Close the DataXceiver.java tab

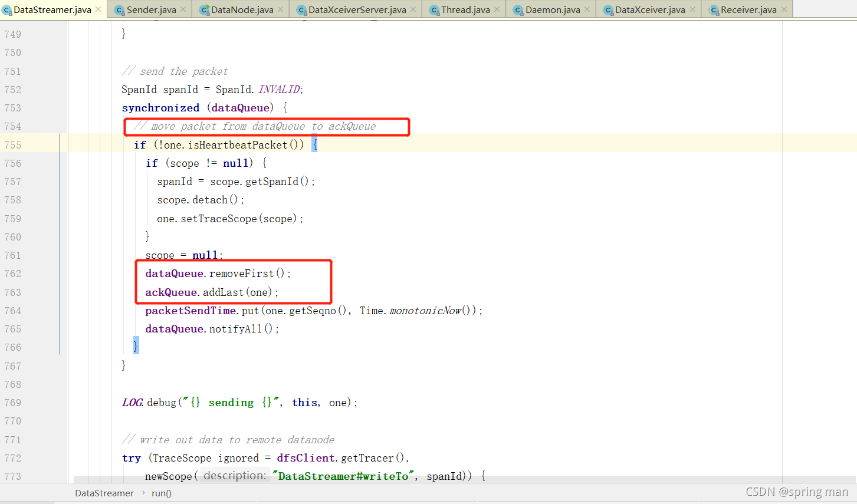point(692,9)
